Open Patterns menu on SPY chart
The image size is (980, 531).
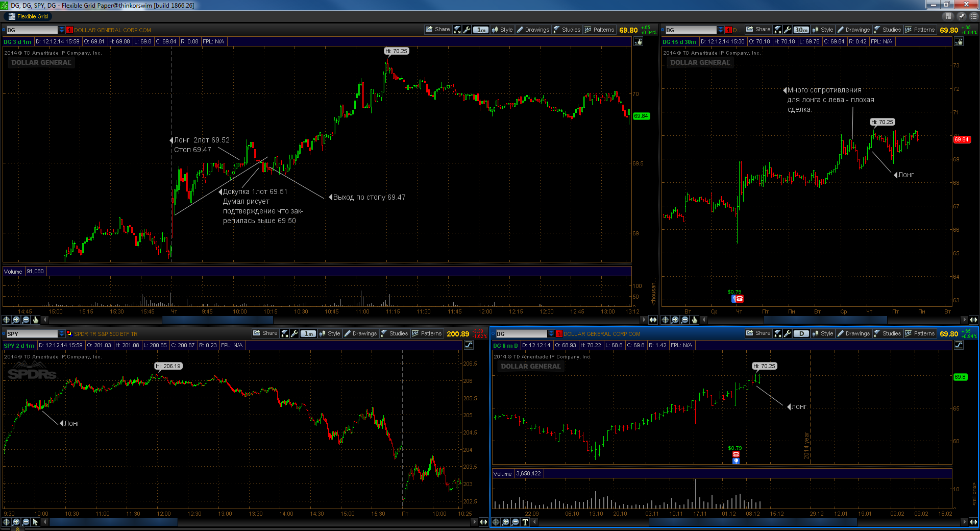(427, 333)
